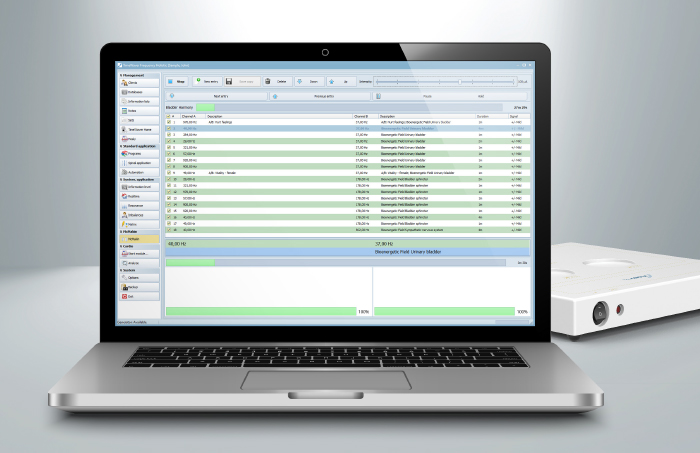Toggle the checkbox for row 9

pyautogui.click(x=170, y=171)
